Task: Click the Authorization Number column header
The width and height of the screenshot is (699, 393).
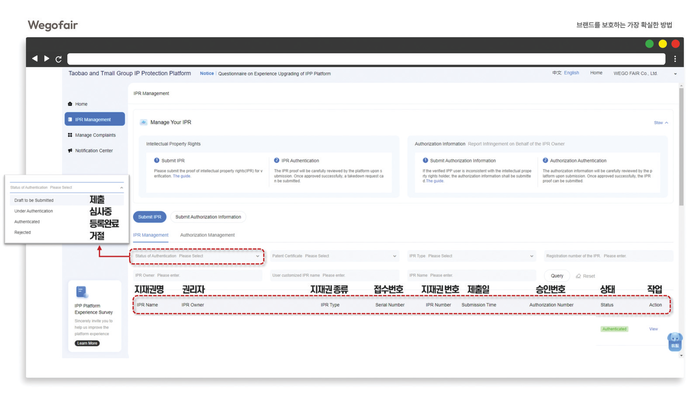Action: pyautogui.click(x=551, y=305)
